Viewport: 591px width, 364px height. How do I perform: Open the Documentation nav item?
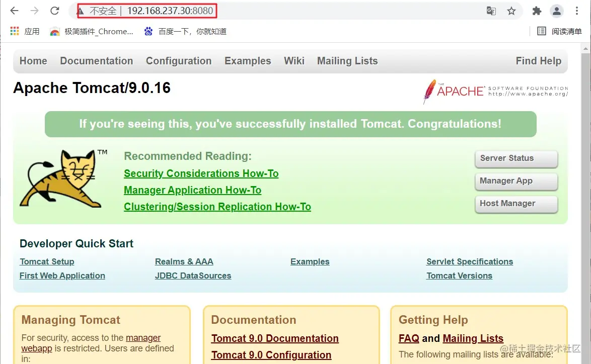(x=97, y=61)
